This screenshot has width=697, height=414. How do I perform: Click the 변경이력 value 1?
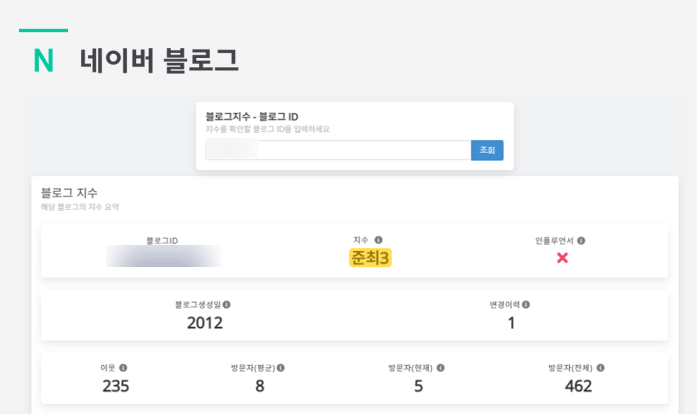(x=511, y=322)
